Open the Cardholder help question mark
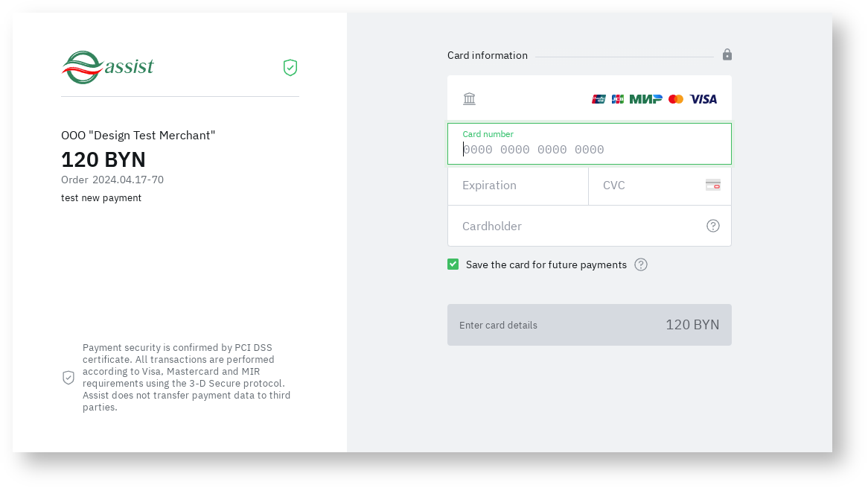868x488 pixels. (x=713, y=226)
